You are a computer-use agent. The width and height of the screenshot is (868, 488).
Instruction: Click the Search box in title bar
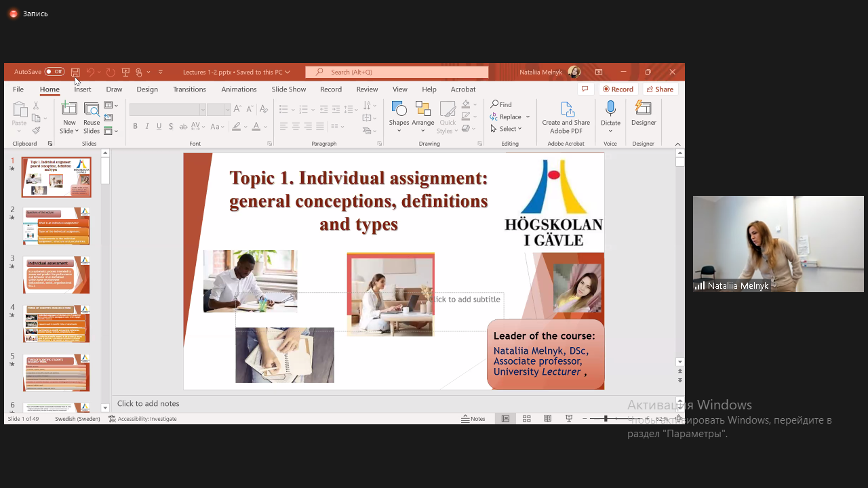(x=397, y=72)
